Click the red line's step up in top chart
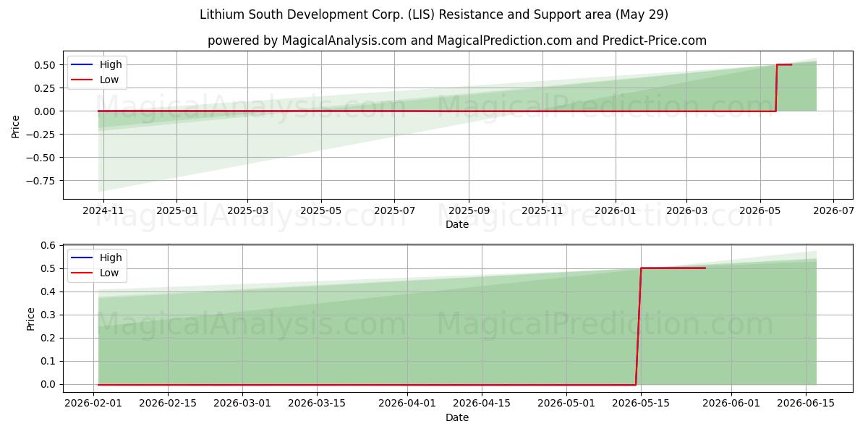Image resolution: width=868 pixels, height=434 pixels. point(776,88)
